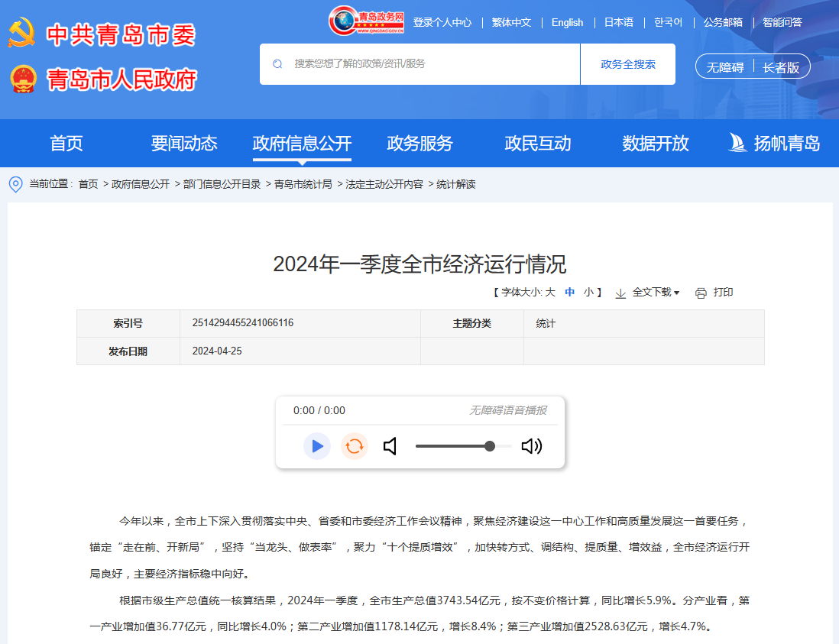Click the sailboat icon next to 扬帆青岛
839x644 pixels.
737,143
